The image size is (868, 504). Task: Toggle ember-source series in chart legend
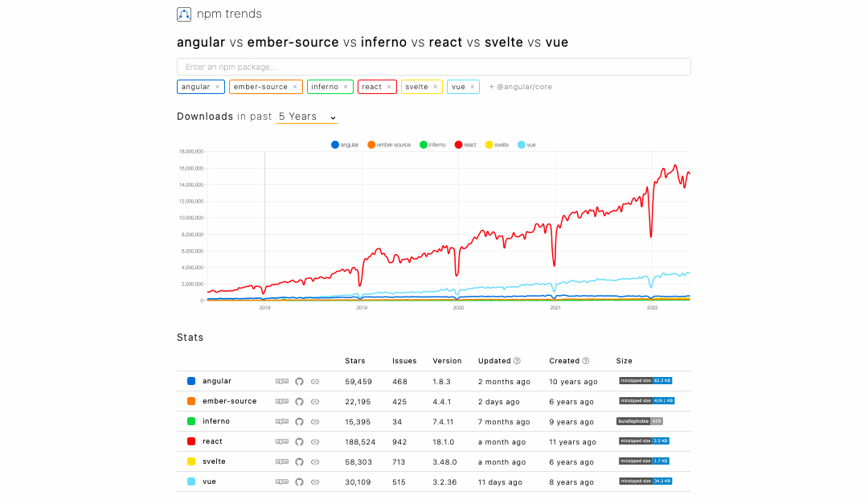pos(389,145)
